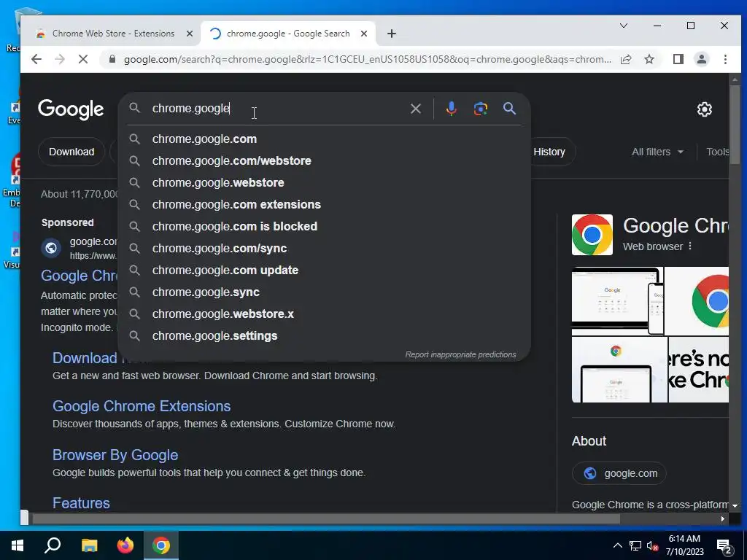Image resolution: width=747 pixels, height=560 pixels.
Task: Click the taskbar clock showing 6:14 AM
Action: tap(684, 545)
